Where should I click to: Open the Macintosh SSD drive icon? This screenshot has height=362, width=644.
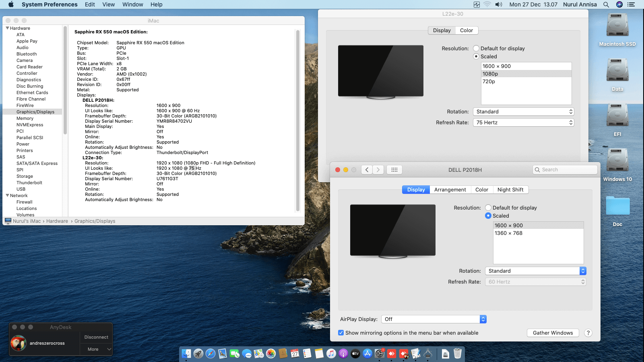pyautogui.click(x=617, y=26)
